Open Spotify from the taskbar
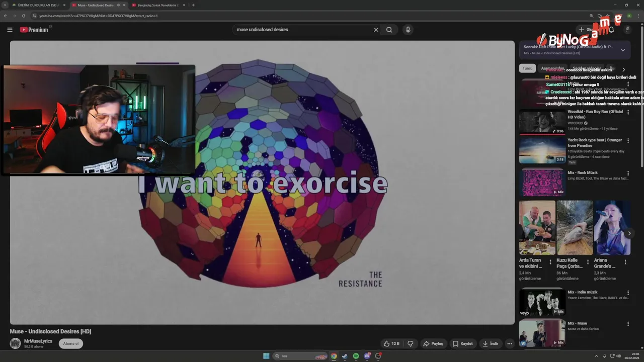 click(x=356, y=356)
